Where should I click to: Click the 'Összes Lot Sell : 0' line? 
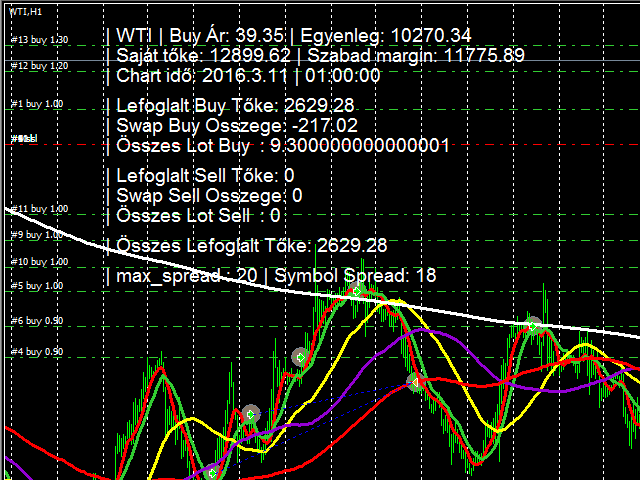[198, 216]
